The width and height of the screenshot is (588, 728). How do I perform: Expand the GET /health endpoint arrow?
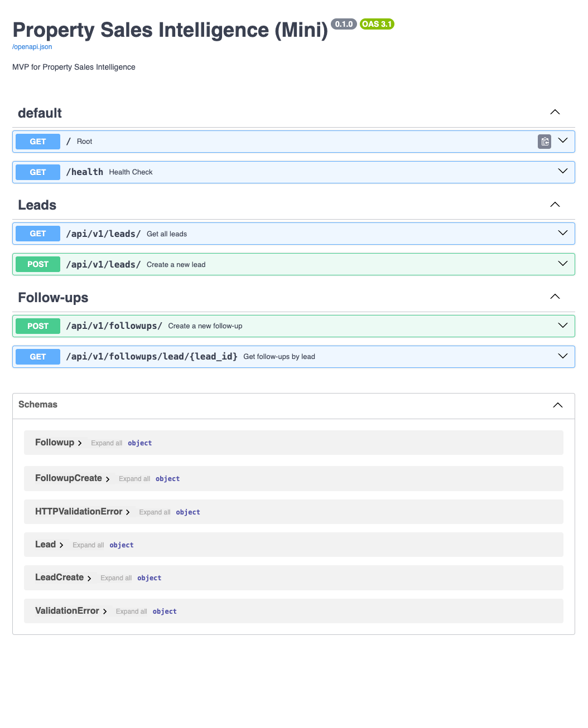point(562,171)
